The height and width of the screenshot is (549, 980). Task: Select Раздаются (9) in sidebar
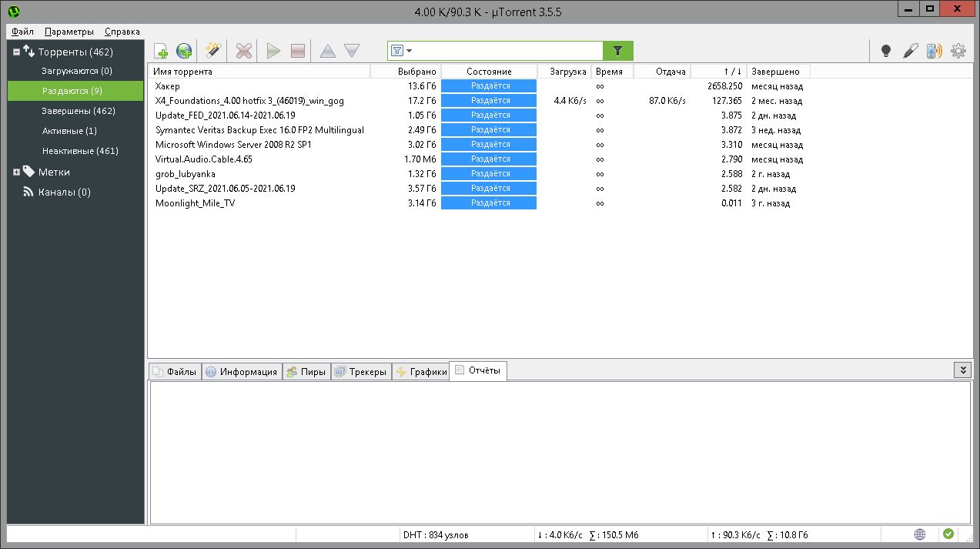pos(75,91)
